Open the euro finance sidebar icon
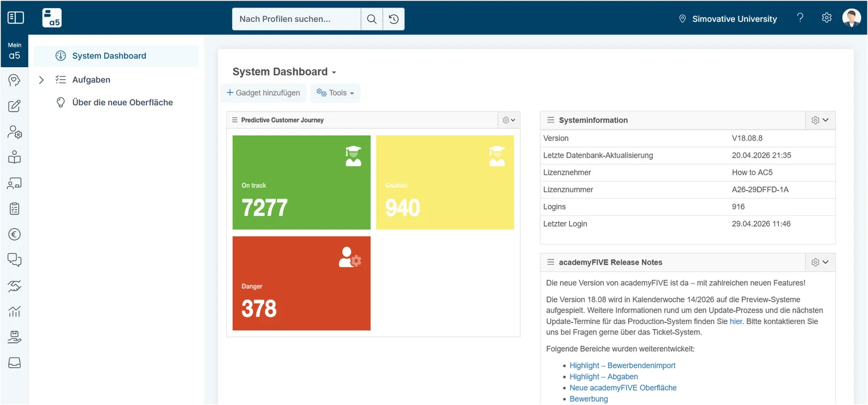The width and height of the screenshot is (868, 405). click(x=14, y=234)
